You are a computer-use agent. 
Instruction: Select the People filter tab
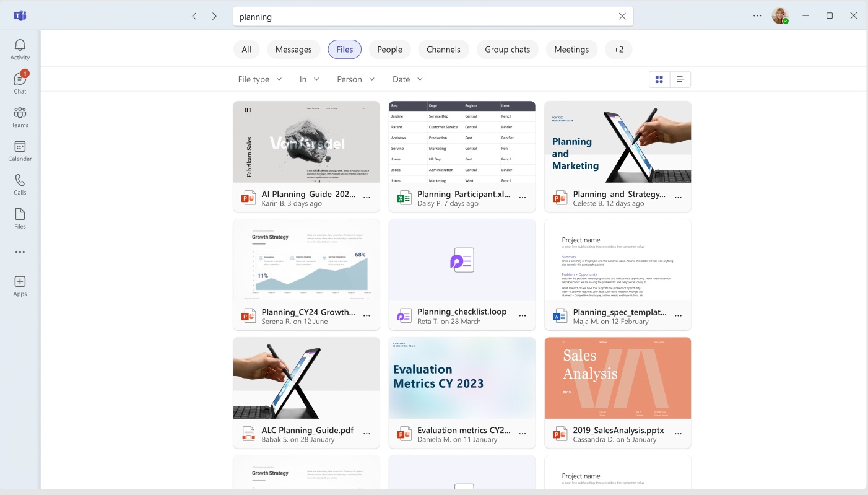[389, 49]
